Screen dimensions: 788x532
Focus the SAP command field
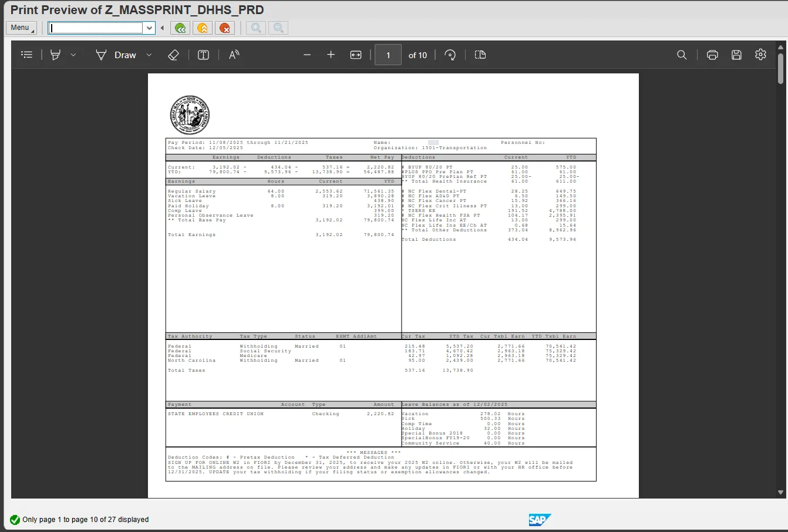pos(96,28)
